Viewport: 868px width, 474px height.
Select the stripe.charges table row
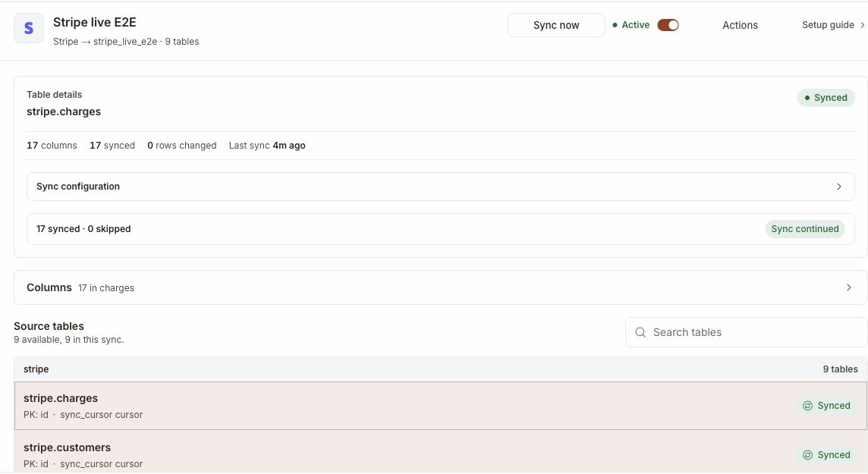[441, 406]
